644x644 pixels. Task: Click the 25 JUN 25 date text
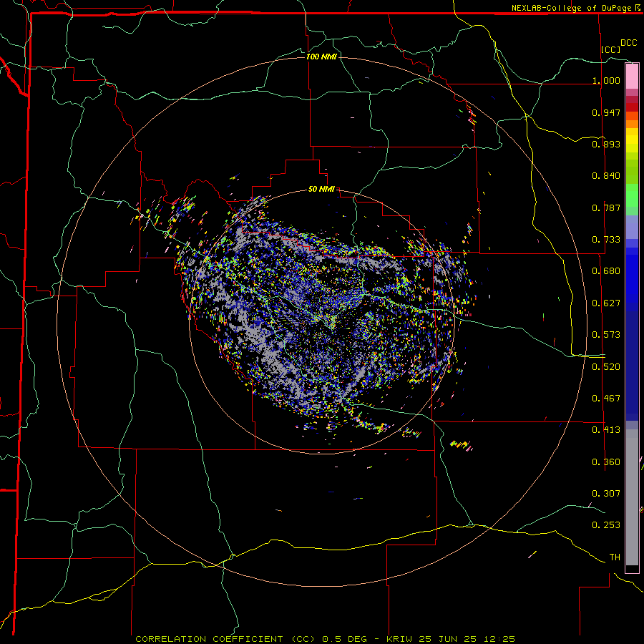pos(448,639)
